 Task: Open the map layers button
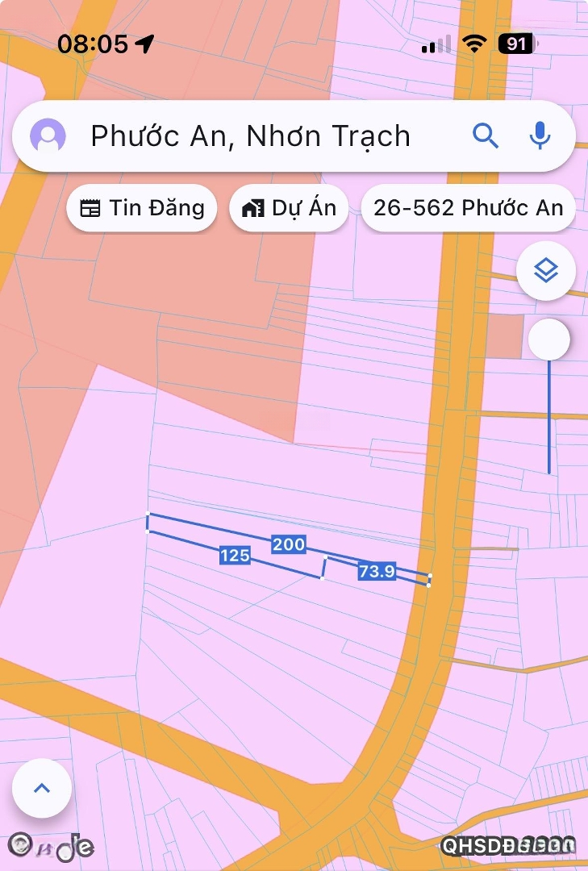coord(546,271)
